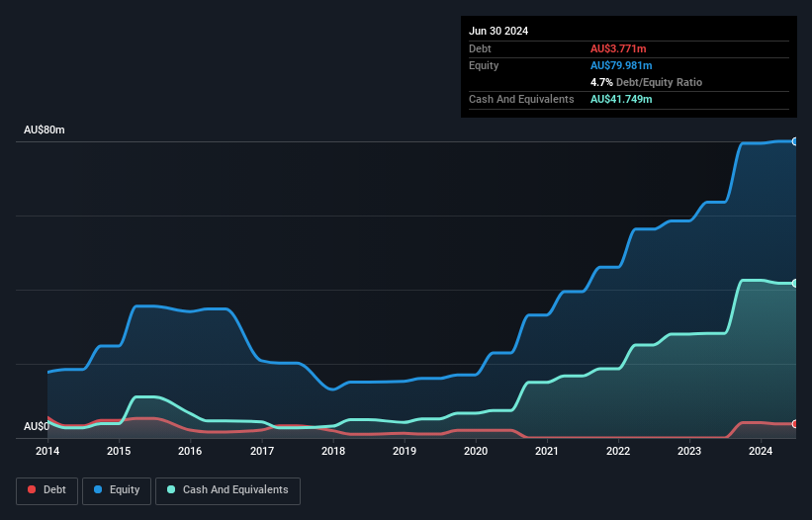
Task: Click the Debt label in the tooltip
Action: click(x=480, y=48)
